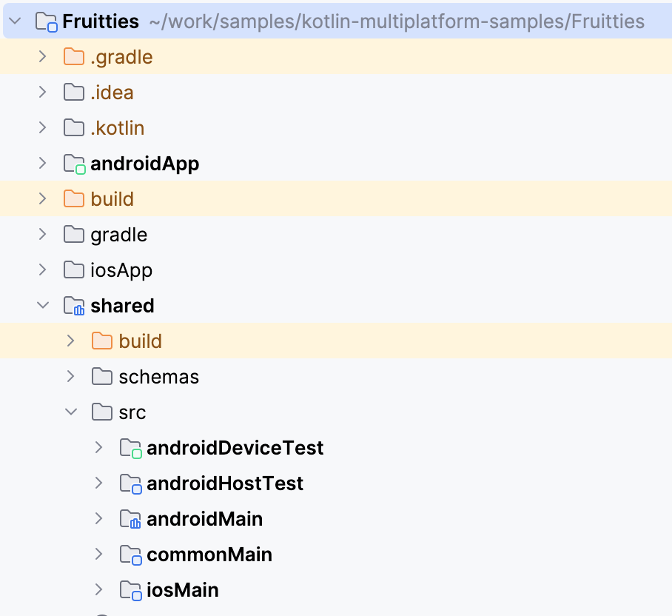
Task: Select the .kotlin folder
Action: point(118,127)
